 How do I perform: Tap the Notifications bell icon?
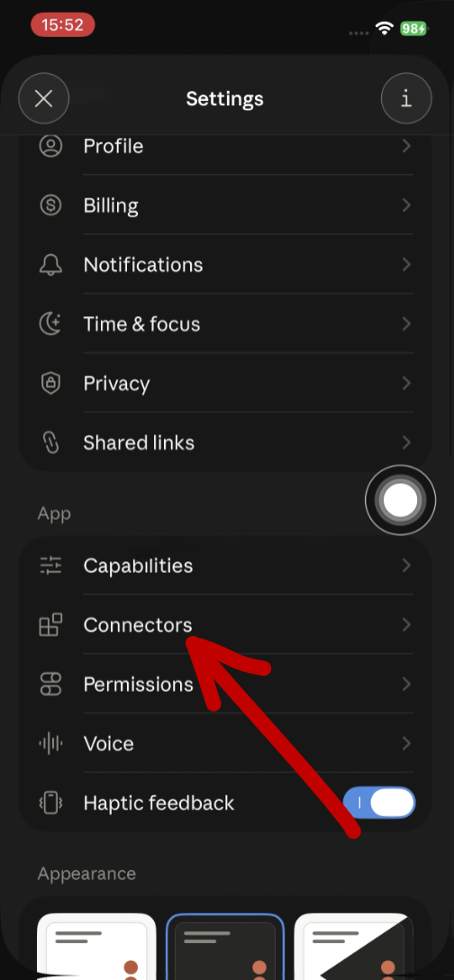50,265
